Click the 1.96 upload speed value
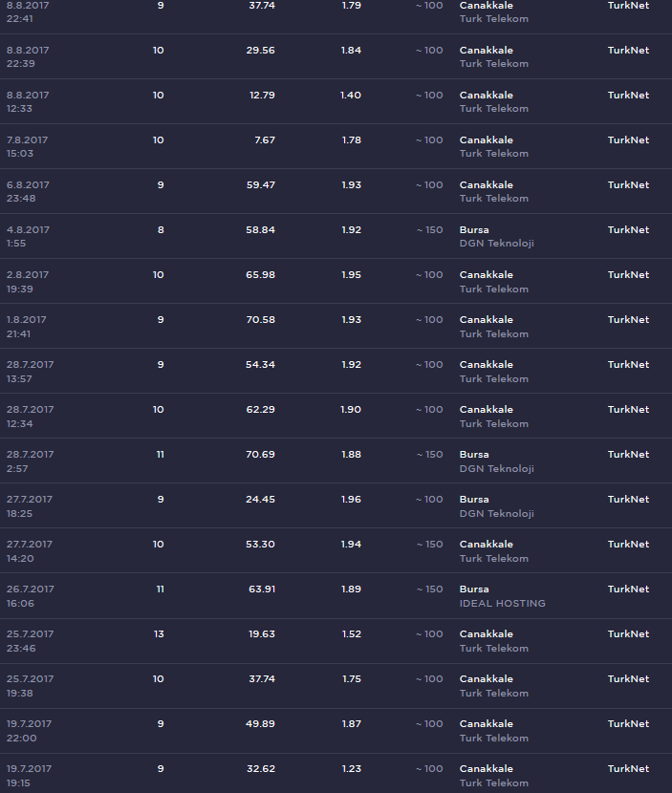Viewport: 672px width, 793px height. pos(351,499)
